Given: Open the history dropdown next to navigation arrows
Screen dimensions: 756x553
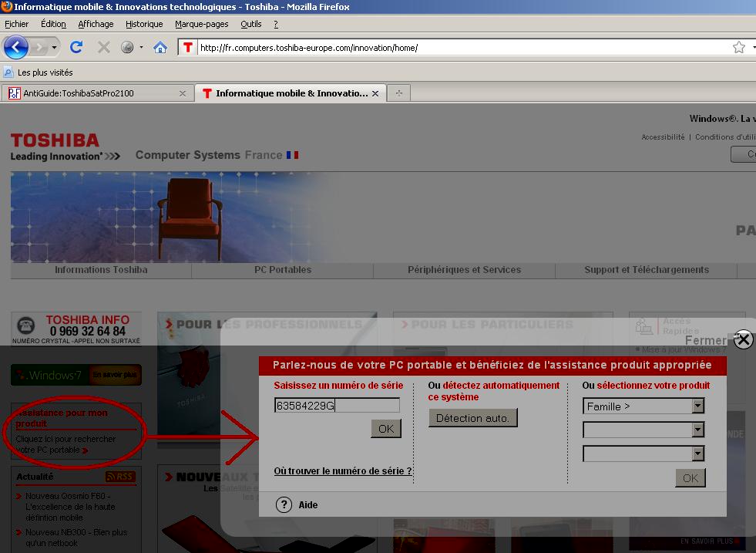Looking at the screenshot, I should pos(54,47).
